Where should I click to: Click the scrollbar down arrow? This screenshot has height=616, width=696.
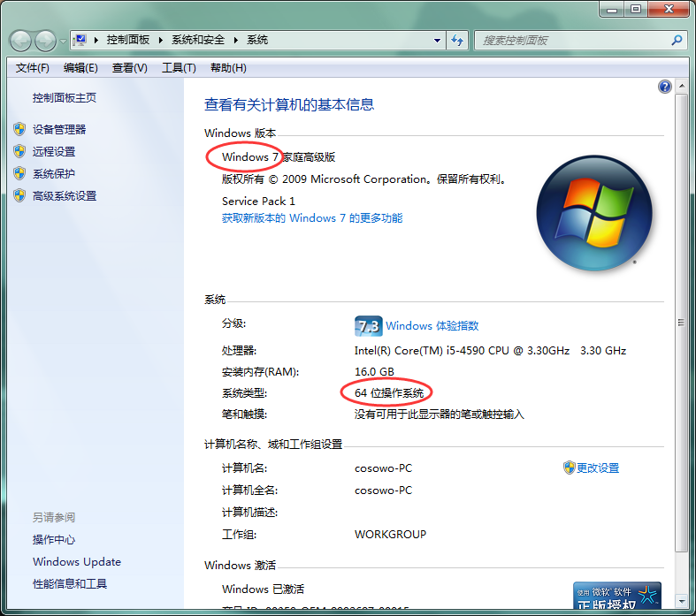click(x=682, y=602)
